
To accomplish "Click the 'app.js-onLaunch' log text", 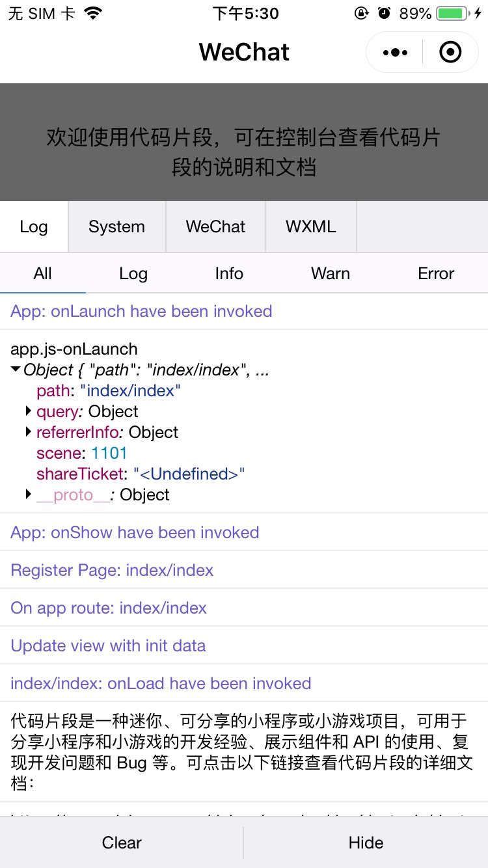I will (74, 349).
